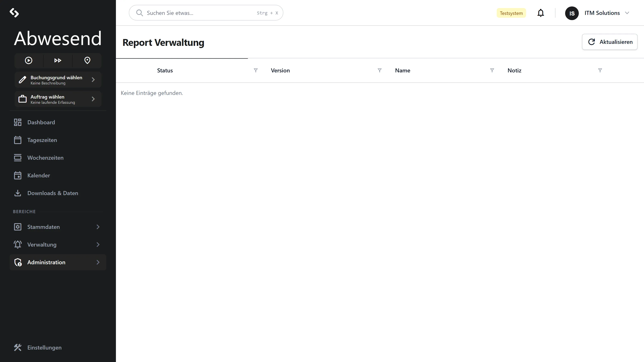Navigate to Kalender
Image resolution: width=644 pixels, height=362 pixels.
[x=58, y=176]
